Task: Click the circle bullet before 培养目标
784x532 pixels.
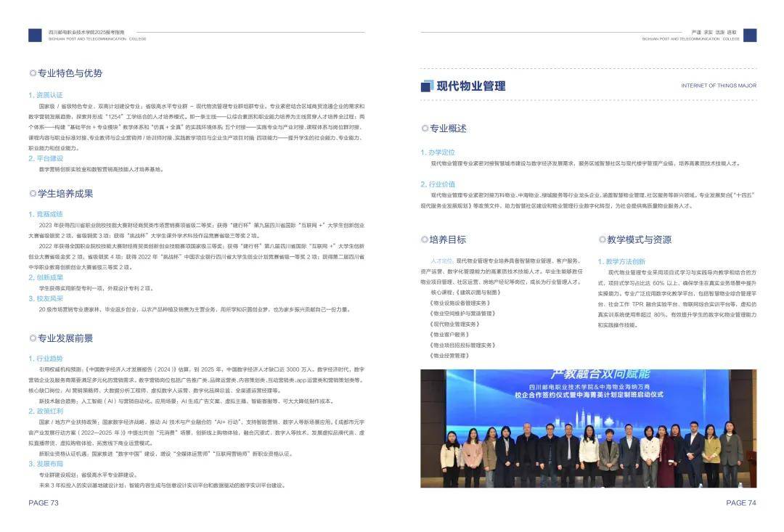Action: pyautogui.click(x=425, y=240)
